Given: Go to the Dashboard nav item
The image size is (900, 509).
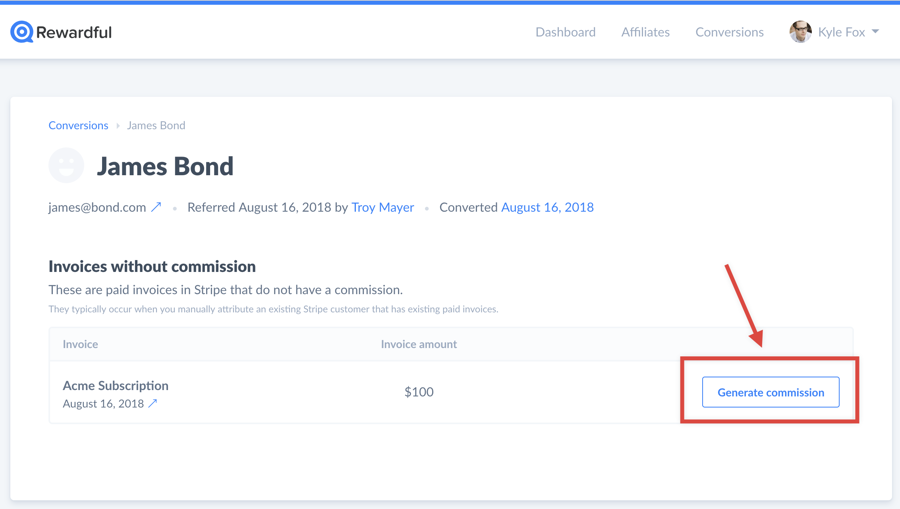Looking at the screenshot, I should tap(565, 32).
